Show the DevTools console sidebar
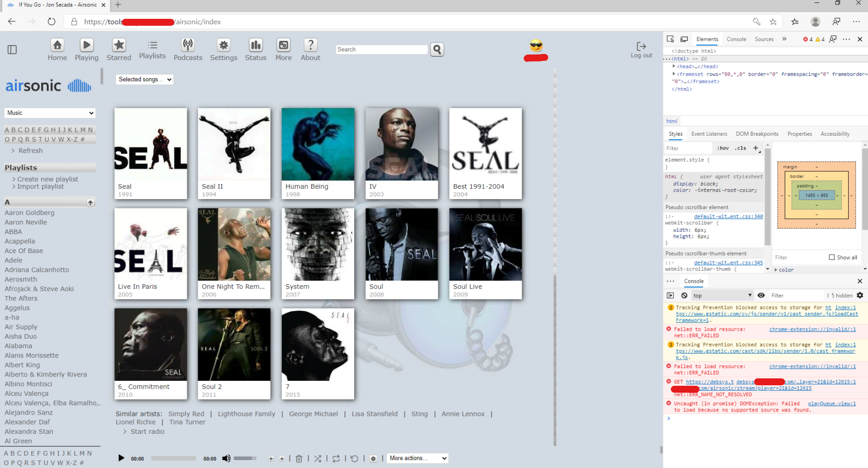This screenshot has height=468, width=868. 670,295
